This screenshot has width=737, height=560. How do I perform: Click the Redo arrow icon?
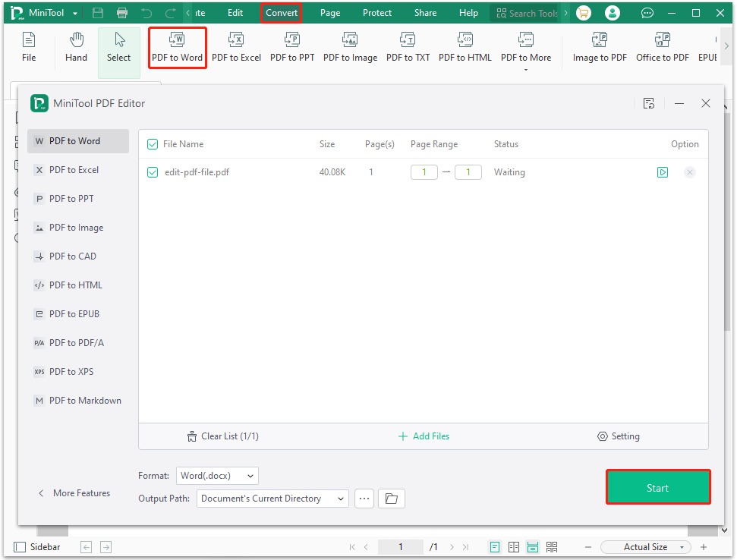click(170, 13)
